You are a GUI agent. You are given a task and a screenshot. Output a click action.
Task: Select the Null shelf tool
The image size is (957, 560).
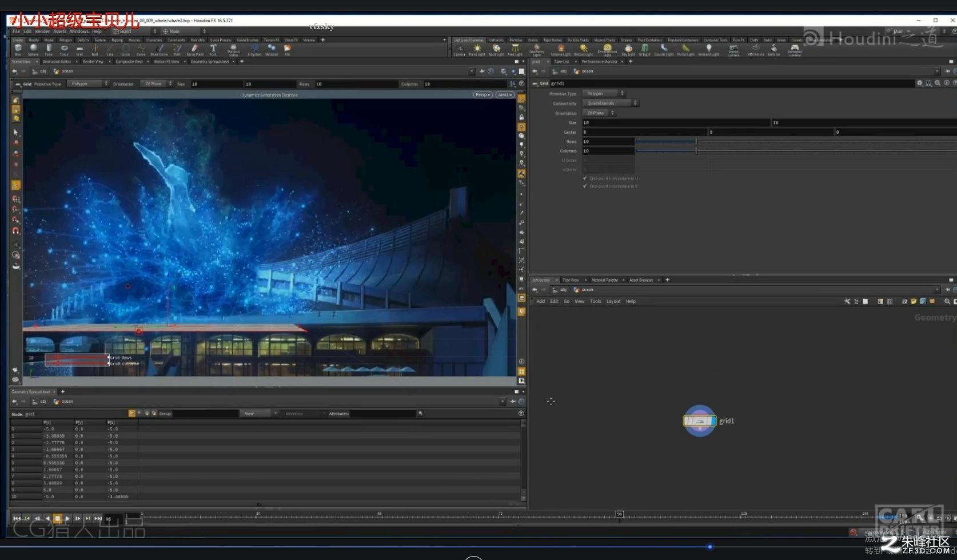pyautogui.click(x=95, y=50)
